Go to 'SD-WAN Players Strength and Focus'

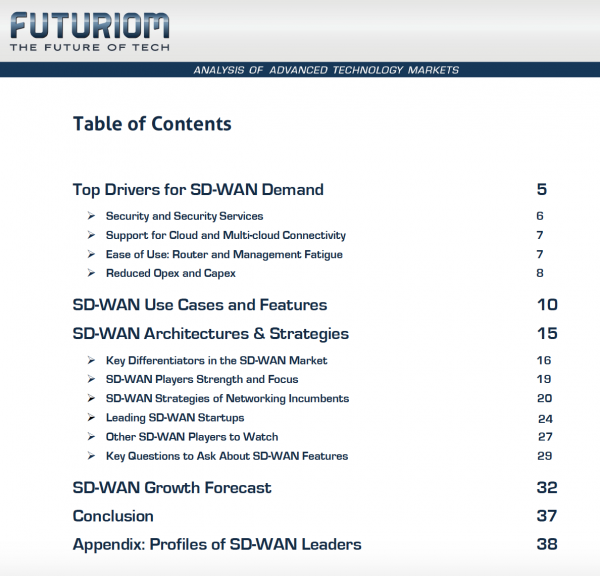[202, 379]
